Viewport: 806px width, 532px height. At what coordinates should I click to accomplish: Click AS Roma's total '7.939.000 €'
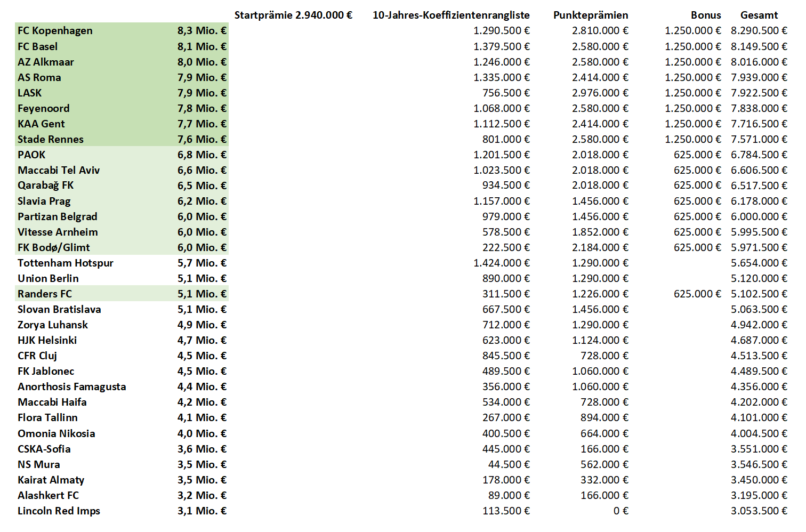pos(759,77)
